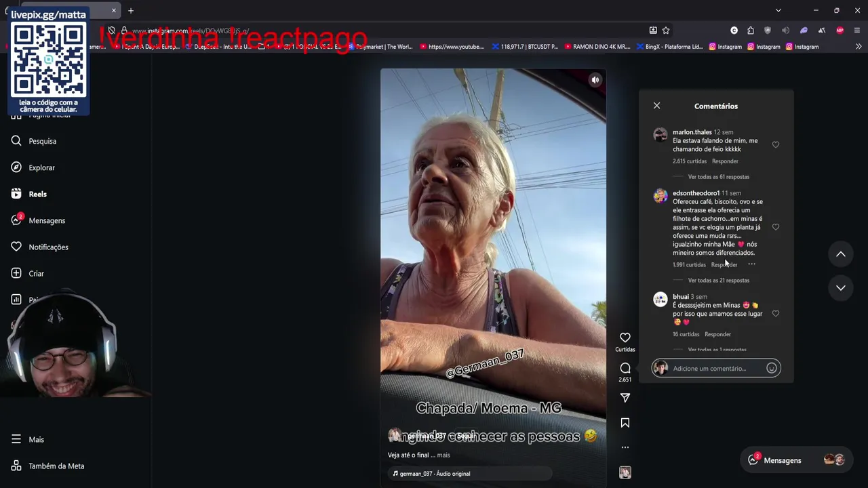Open the Explorar page
This screenshot has height=488, width=868.
tap(33, 167)
